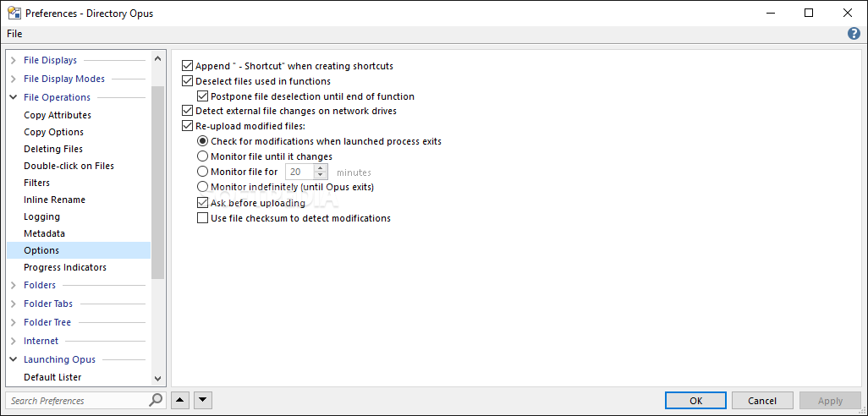Click the OK button
868x416 pixels.
coord(696,401)
